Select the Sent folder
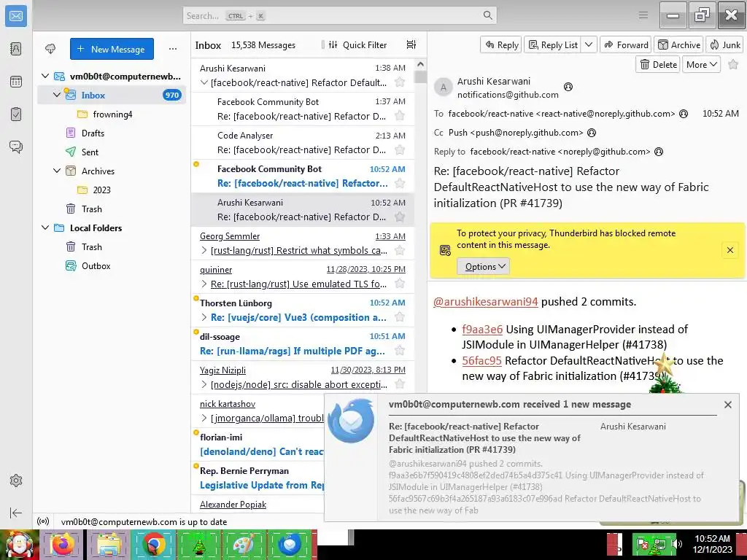747x560 pixels. (90, 152)
